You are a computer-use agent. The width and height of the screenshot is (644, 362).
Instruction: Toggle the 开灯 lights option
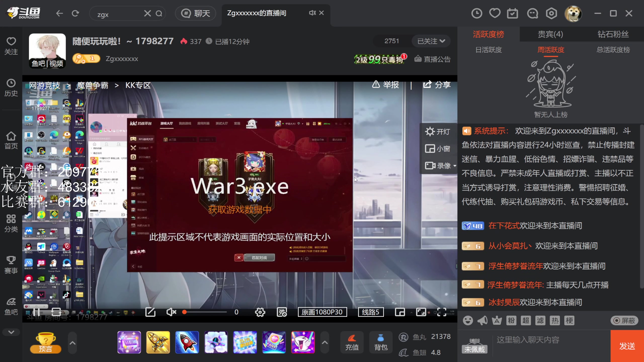[437, 131]
